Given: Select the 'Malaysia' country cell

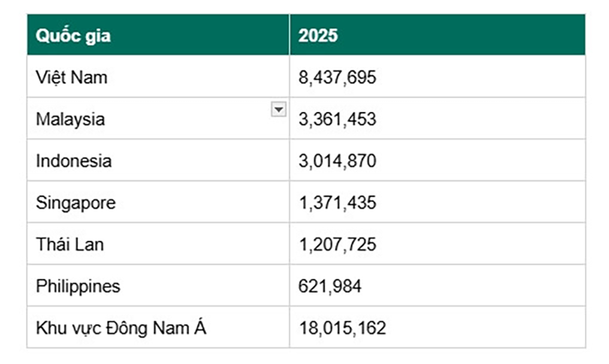Looking at the screenshot, I should (158, 119).
